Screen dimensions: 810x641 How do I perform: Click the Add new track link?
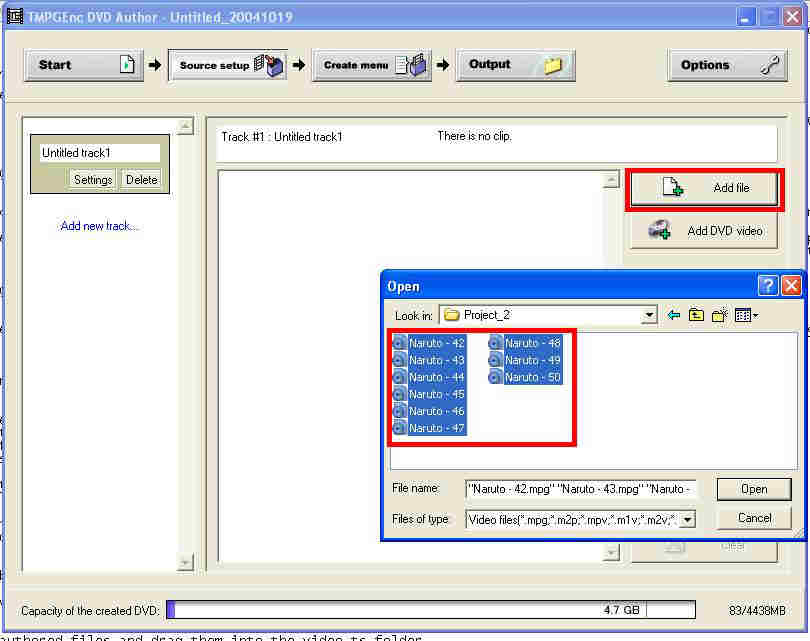pos(99,226)
